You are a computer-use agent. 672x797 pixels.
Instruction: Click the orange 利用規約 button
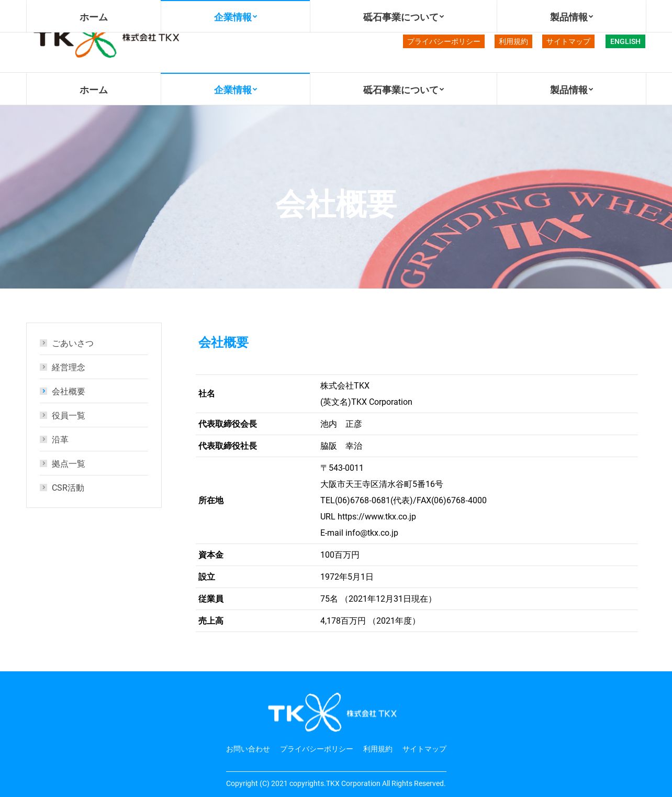tap(513, 41)
